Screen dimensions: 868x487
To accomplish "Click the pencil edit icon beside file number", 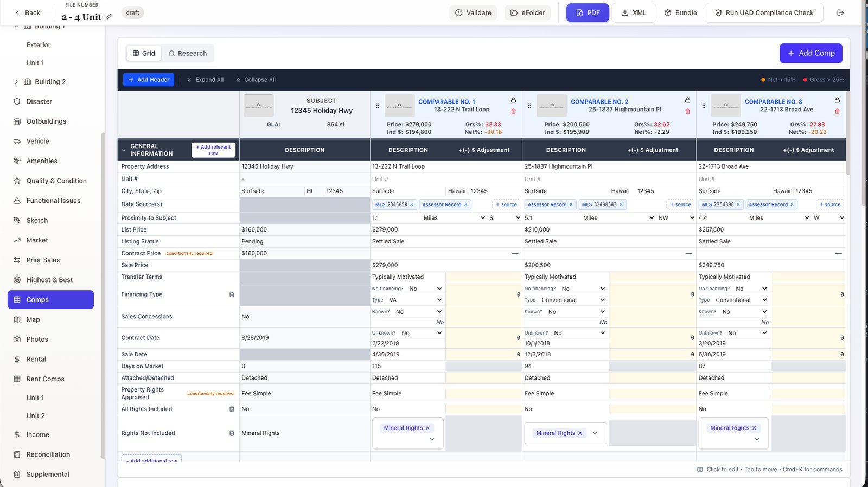I will click(108, 17).
